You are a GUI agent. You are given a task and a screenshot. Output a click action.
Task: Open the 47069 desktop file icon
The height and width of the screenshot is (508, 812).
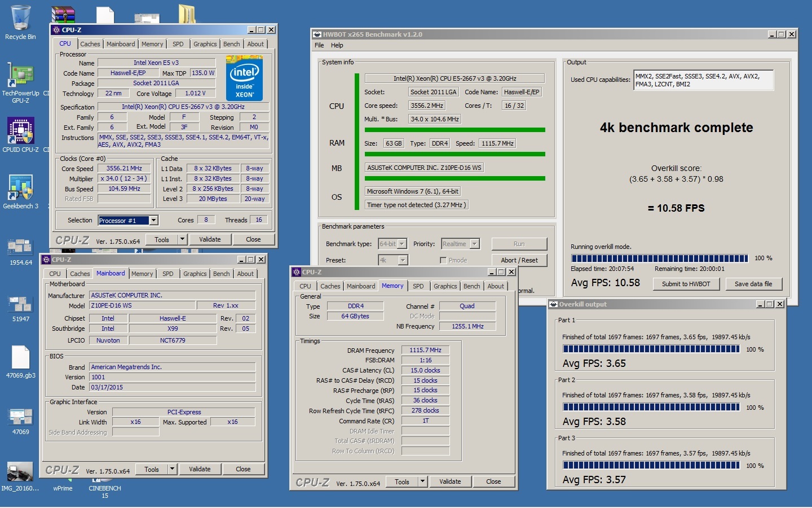click(20, 421)
